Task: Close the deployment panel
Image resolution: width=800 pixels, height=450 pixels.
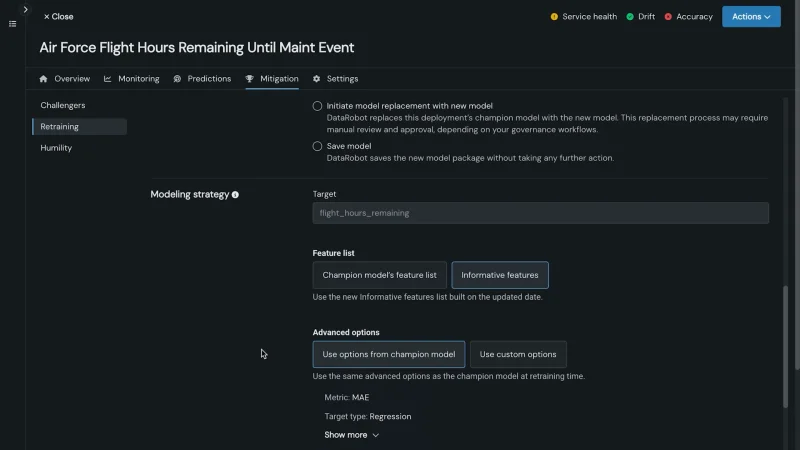Action: click(x=58, y=17)
